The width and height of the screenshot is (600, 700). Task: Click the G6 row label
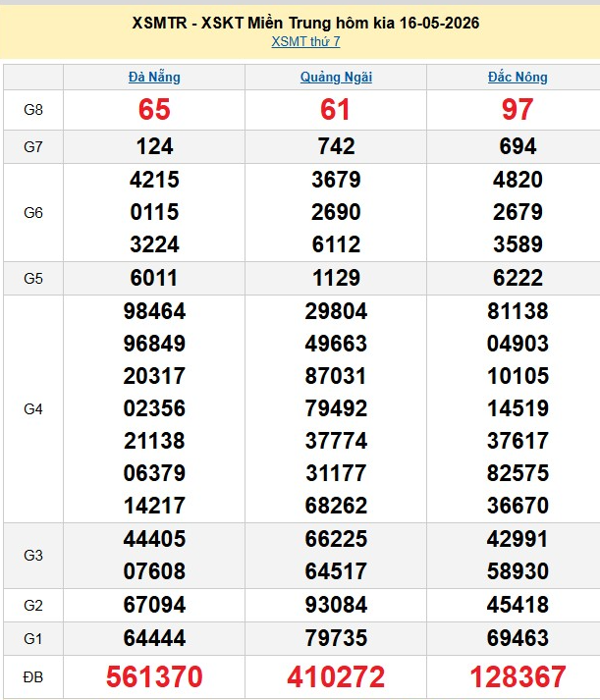coord(33,212)
